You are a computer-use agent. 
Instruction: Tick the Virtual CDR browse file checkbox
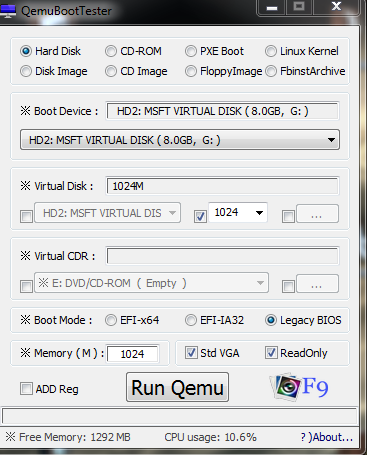click(288, 286)
